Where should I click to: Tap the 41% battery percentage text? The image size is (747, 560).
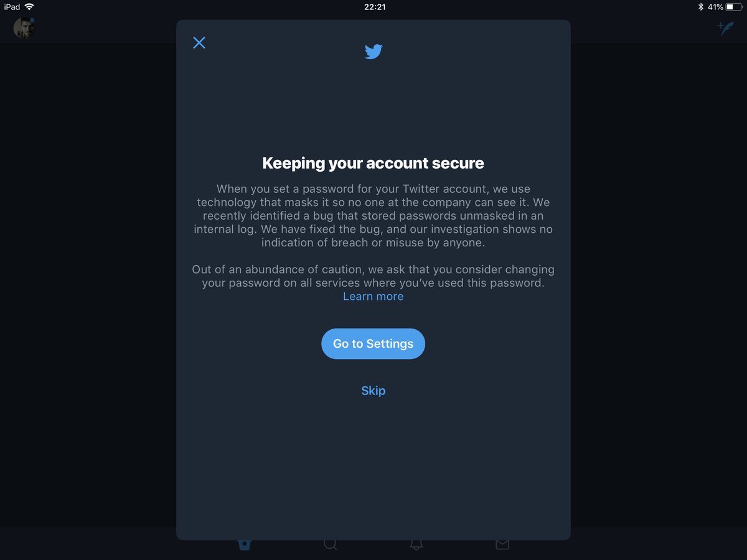[715, 7]
